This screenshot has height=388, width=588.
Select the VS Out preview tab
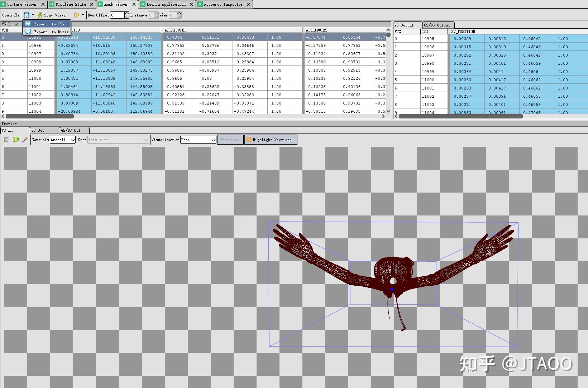point(44,130)
